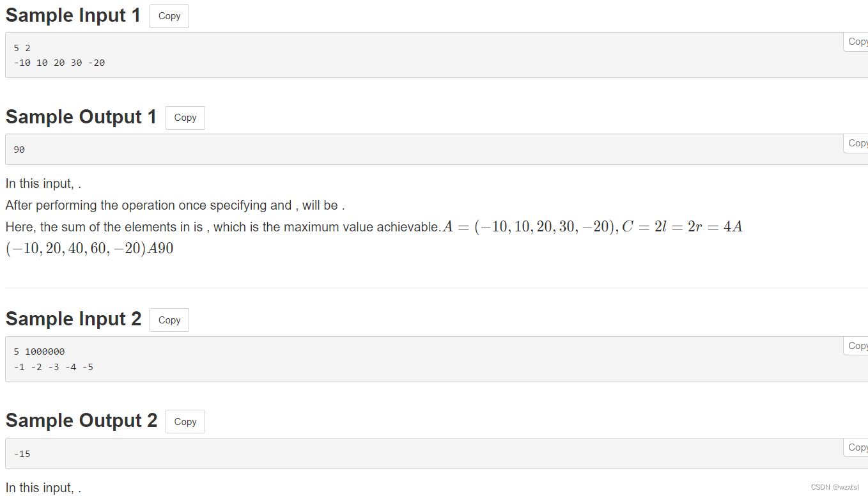Click the Sample Output 2 heading
868x496 pixels.
[81, 421]
